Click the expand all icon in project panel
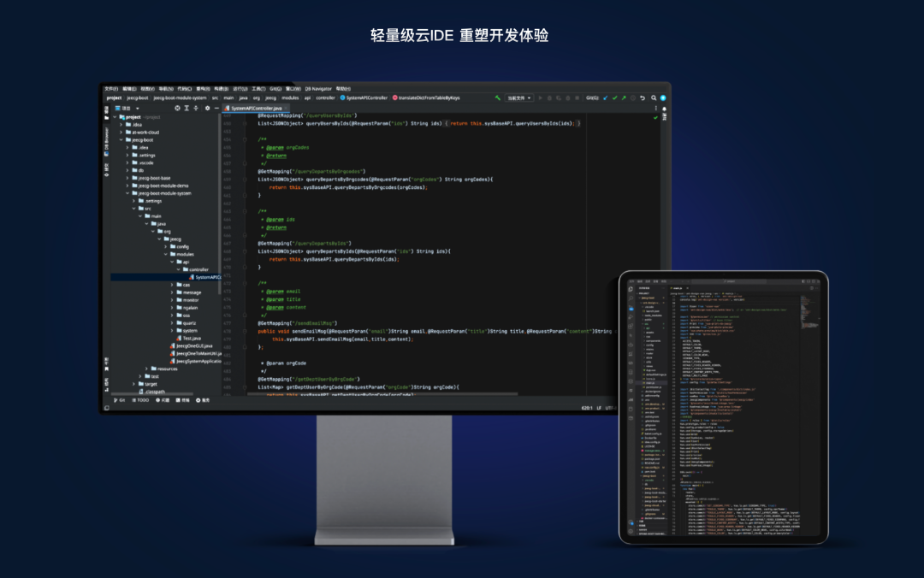 [x=187, y=109]
